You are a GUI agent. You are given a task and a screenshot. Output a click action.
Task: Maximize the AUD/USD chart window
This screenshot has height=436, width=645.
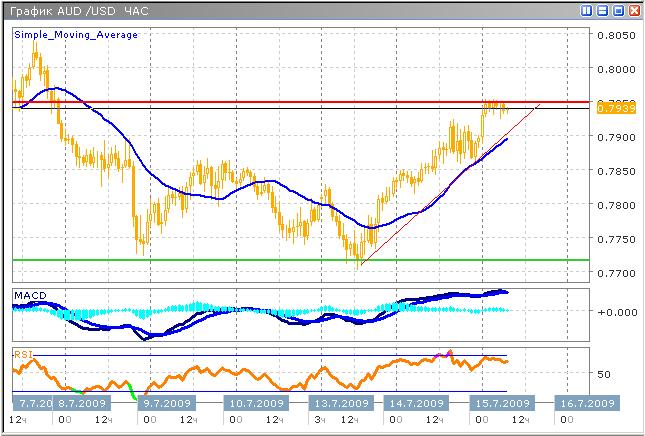click(x=618, y=11)
